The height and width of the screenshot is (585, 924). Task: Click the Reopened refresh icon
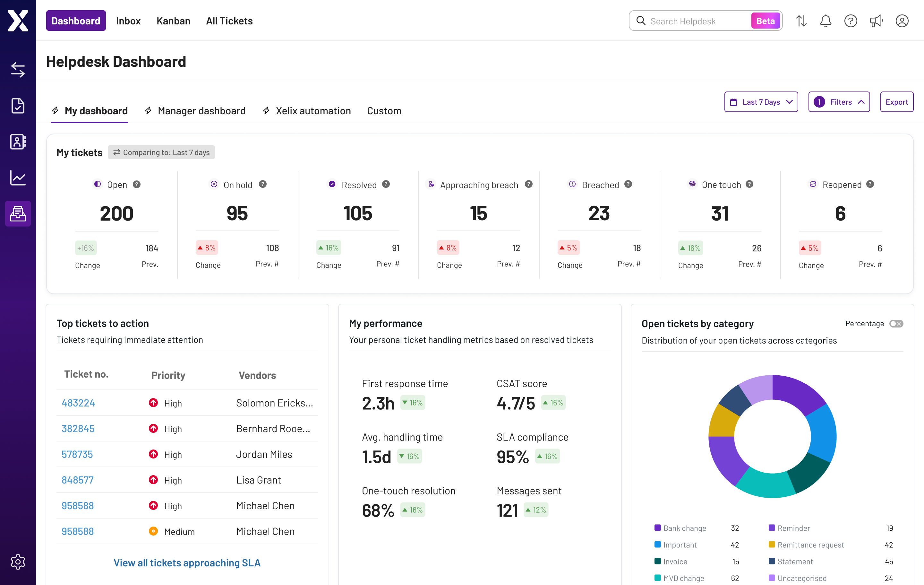813,184
